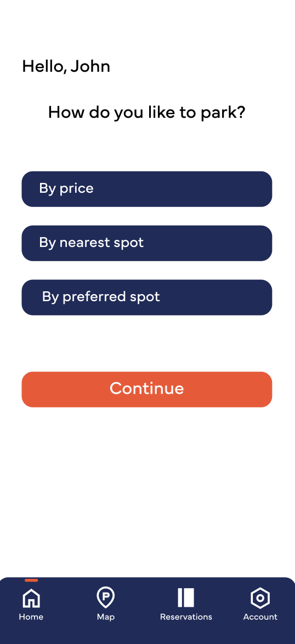295x644 pixels.
Task: Pick the 'By preferred spot' option
Action: click(x=147, y=297)
